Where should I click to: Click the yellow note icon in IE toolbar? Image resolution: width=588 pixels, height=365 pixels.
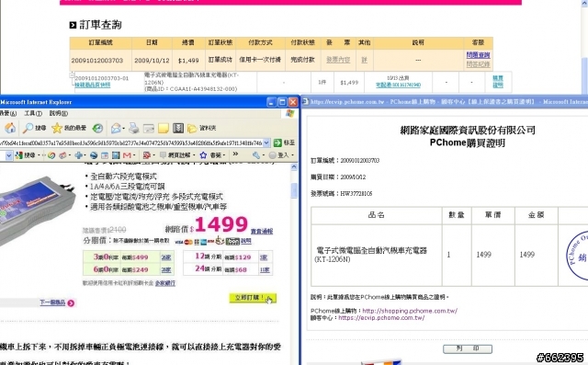164,129
